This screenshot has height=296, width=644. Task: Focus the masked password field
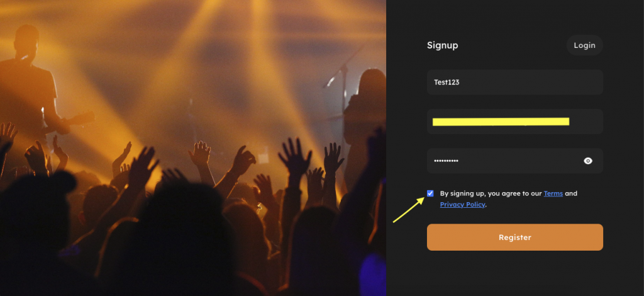tap(514, 161)
